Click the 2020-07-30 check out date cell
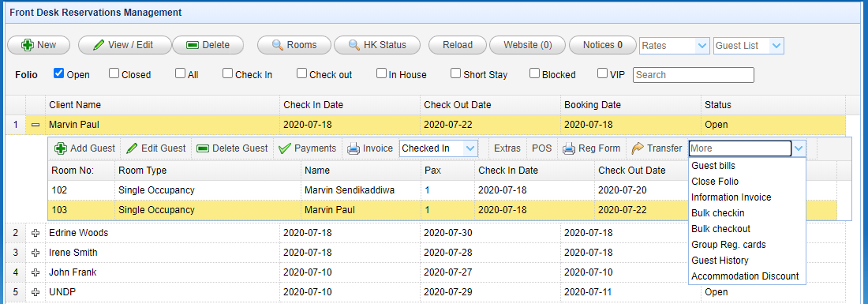Image resolution: width=868 pixels, height=304 pixels. point(490,233)
